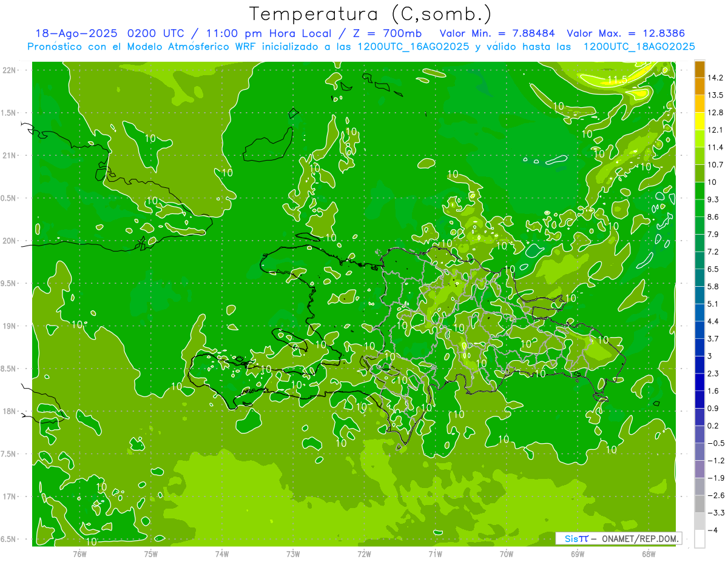728x562 pixels.
Task: Click the "68W" longitude axis label
Action: pos(648,554)
